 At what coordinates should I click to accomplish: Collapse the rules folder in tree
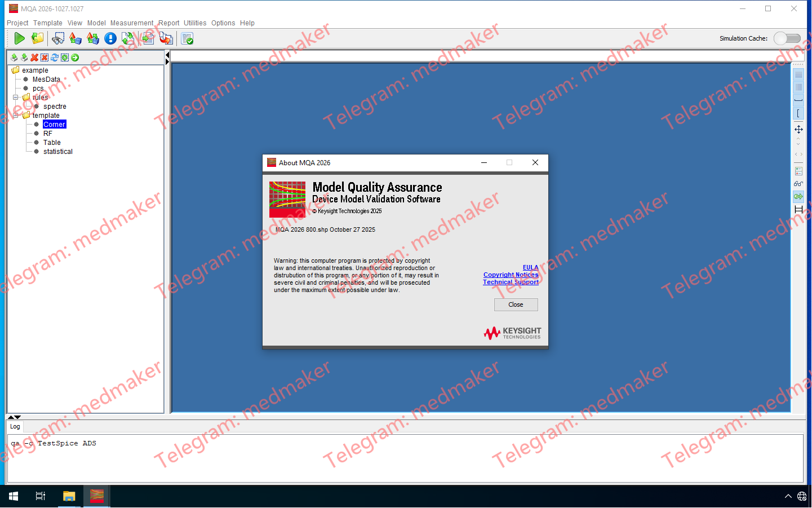(16, 98)
